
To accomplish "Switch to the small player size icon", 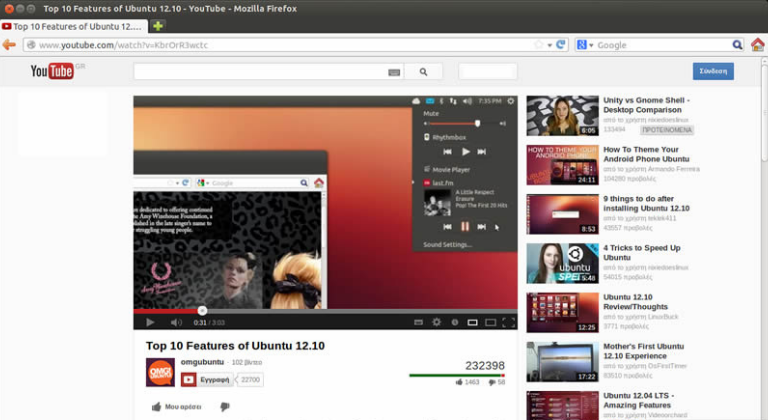I will point(472,322).
